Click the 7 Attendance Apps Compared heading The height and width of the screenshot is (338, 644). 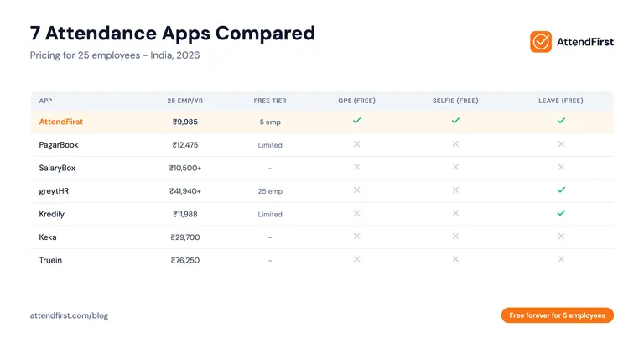[173, 33]
